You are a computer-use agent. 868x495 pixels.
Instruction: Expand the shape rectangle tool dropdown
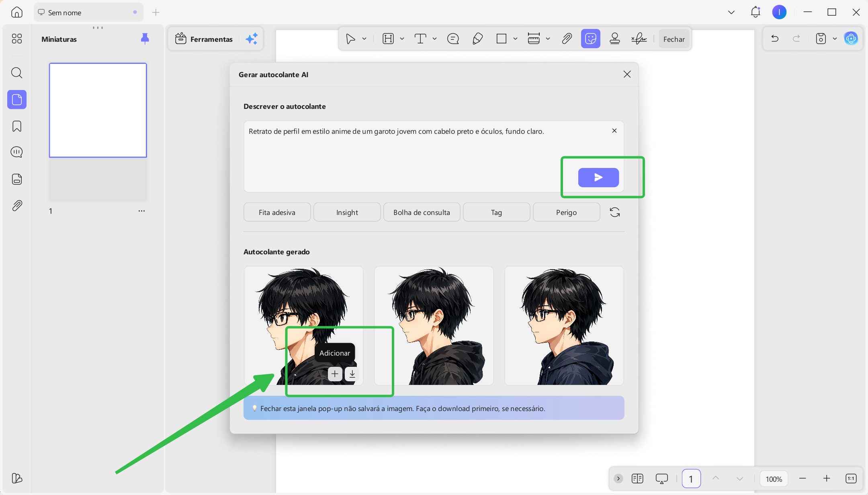pos(515,39)
